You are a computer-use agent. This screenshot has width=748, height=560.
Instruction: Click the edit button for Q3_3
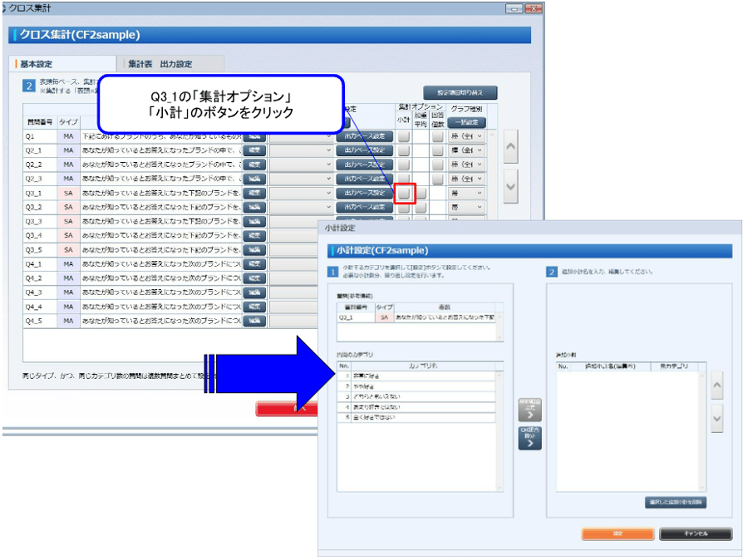pos(255,221)
